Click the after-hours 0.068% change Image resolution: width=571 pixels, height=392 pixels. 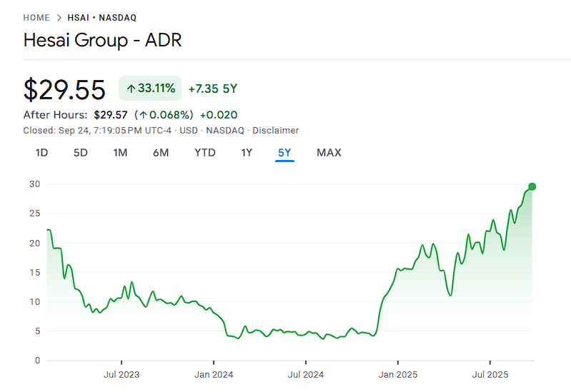point(164,115)
